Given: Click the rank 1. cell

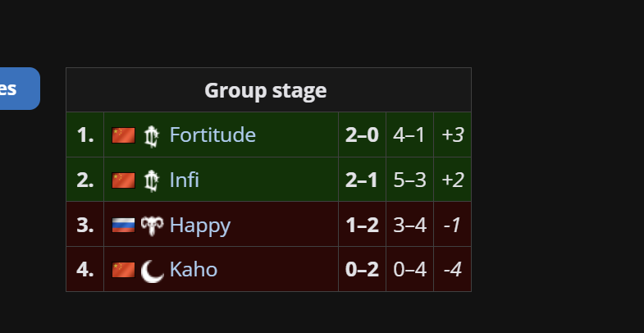Looking at the screenshot, I should (x=84, y=135).
